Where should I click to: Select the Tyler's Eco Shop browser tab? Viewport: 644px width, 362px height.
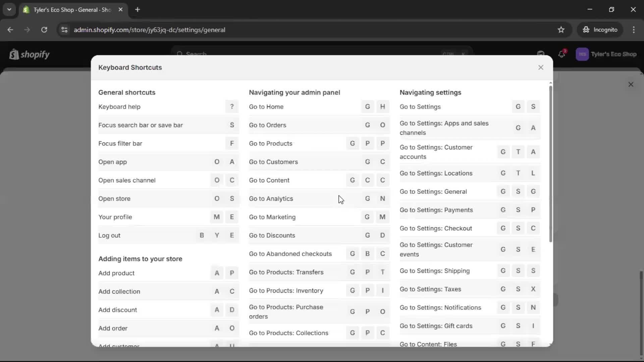67,10
